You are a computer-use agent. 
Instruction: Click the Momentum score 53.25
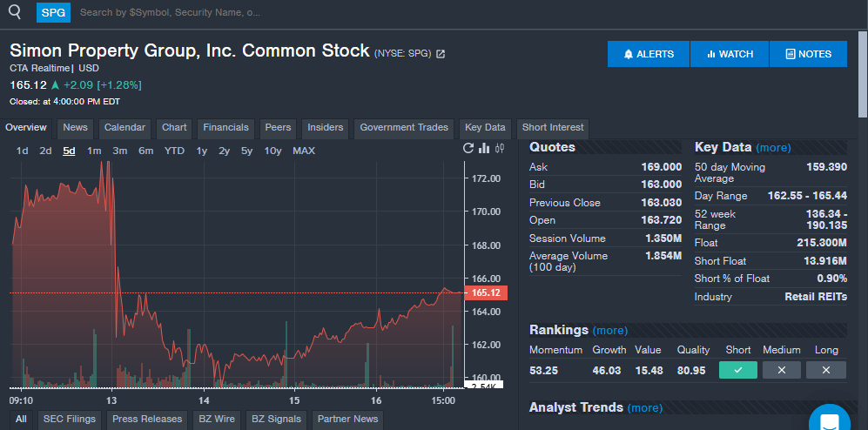[x=543, y=371]
